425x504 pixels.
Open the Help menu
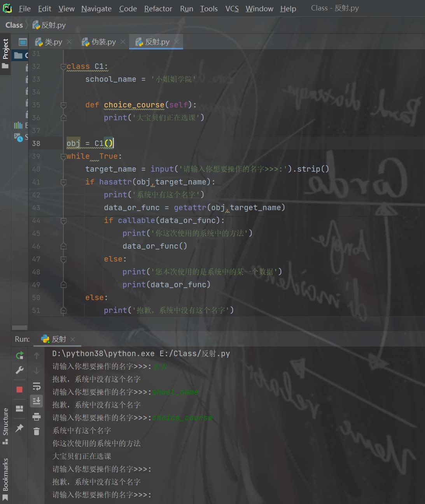288,9
